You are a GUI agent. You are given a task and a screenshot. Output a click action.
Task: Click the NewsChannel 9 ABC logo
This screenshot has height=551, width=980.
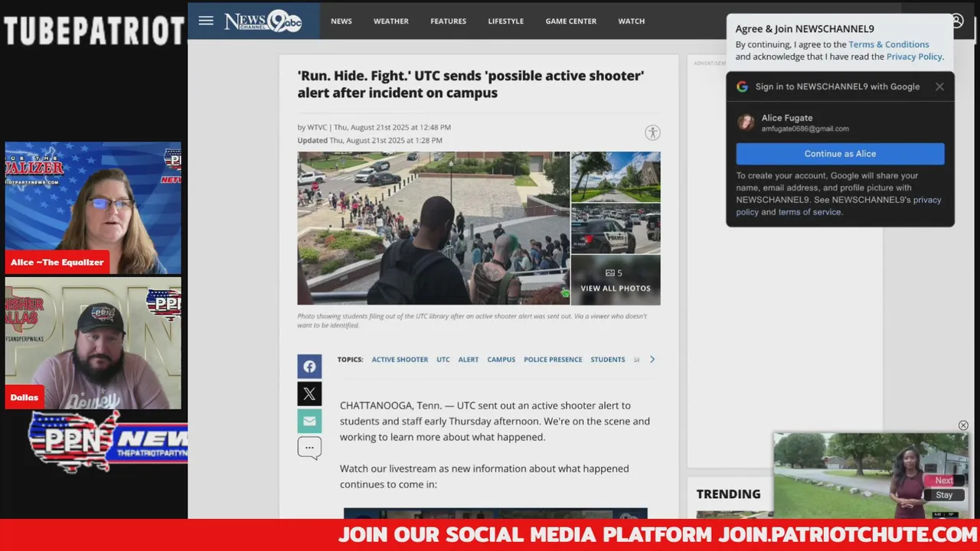[263, 21]
